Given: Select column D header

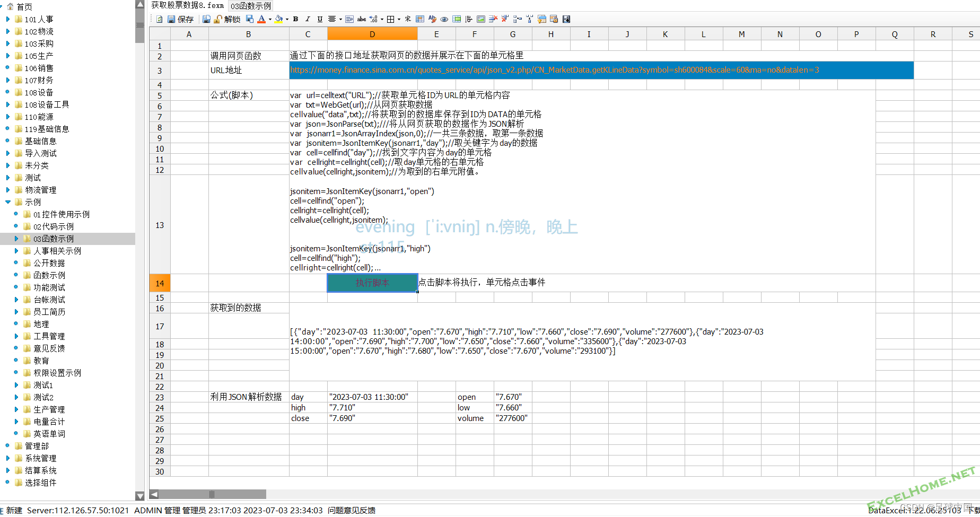Looking at the screenshot, I should [372, 34].
